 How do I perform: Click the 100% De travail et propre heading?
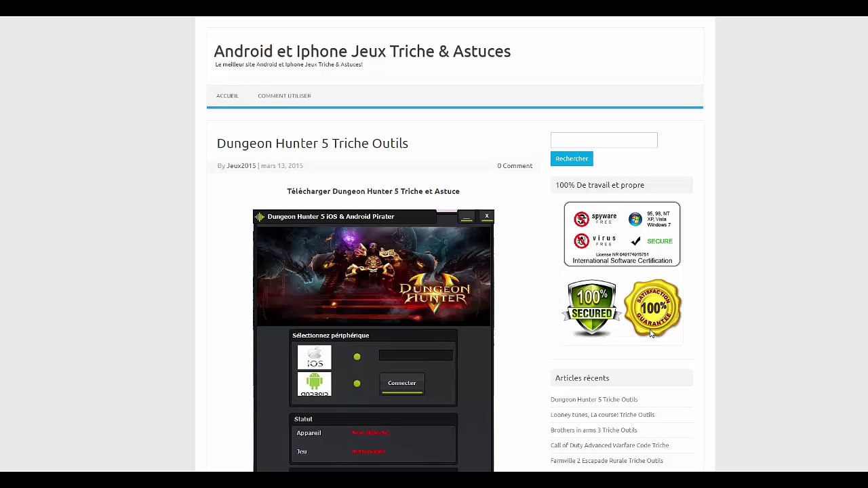(x=599, y=185)
